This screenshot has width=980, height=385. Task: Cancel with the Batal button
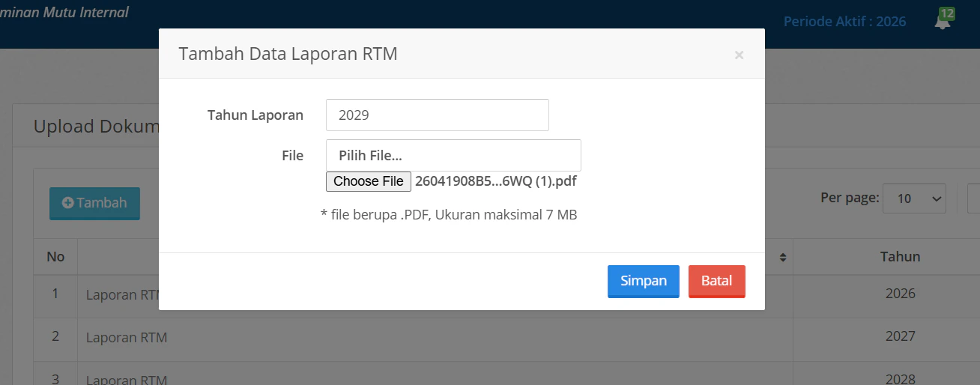[x=717, y=281]
